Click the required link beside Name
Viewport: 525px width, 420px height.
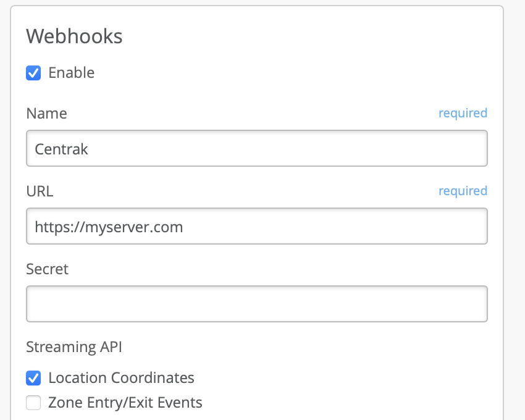pyautogui.click(x=463, y=113)
